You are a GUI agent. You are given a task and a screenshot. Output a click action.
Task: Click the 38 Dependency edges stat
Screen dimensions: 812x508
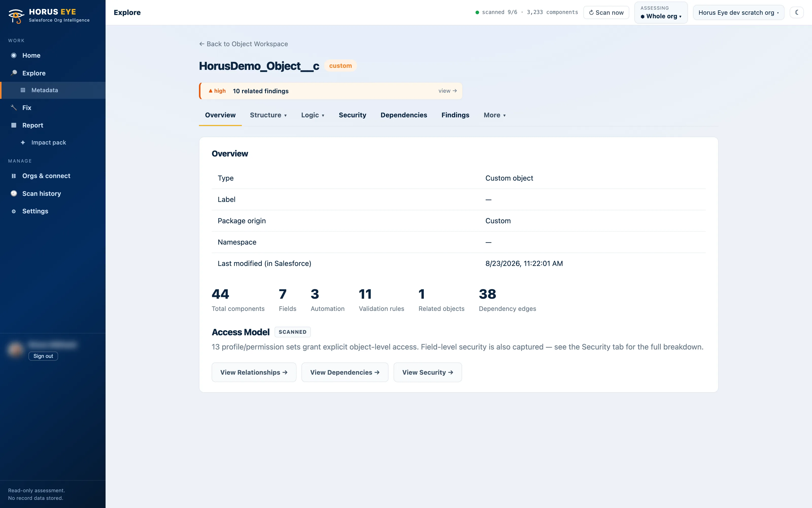click(507, 300)
